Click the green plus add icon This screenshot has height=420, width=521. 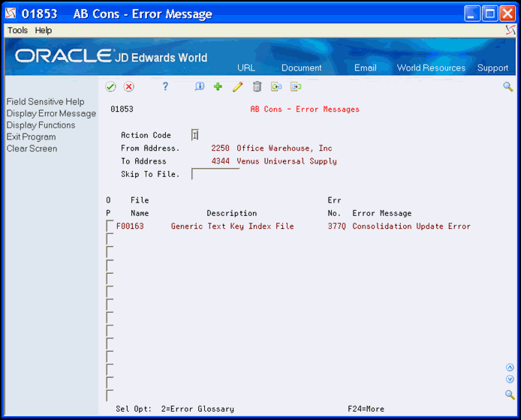pyautogui.click(x=218, y=87)
